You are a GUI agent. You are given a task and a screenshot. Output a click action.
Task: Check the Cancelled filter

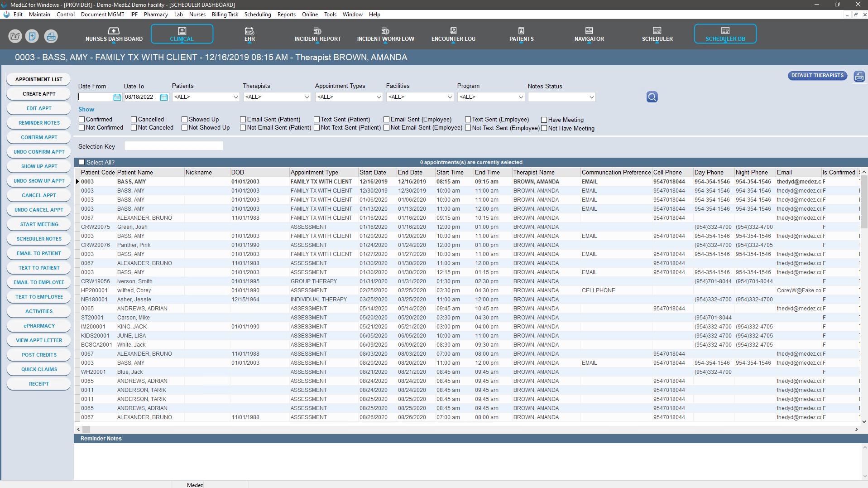pyautogui.click(x=134, y=120)
